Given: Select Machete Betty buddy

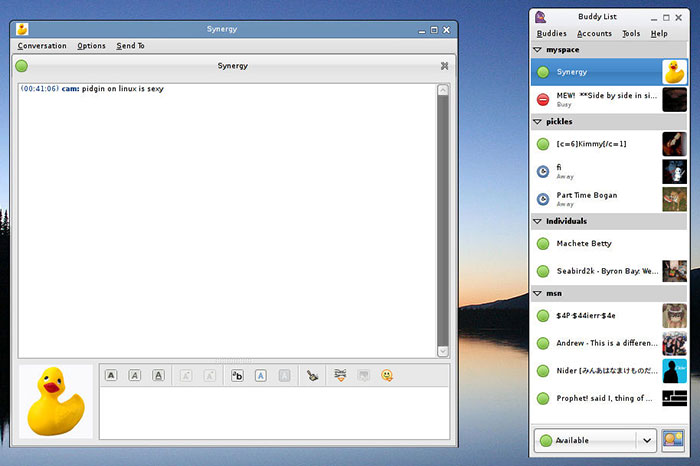Looking at the screenshot, I should click(609, 243).
